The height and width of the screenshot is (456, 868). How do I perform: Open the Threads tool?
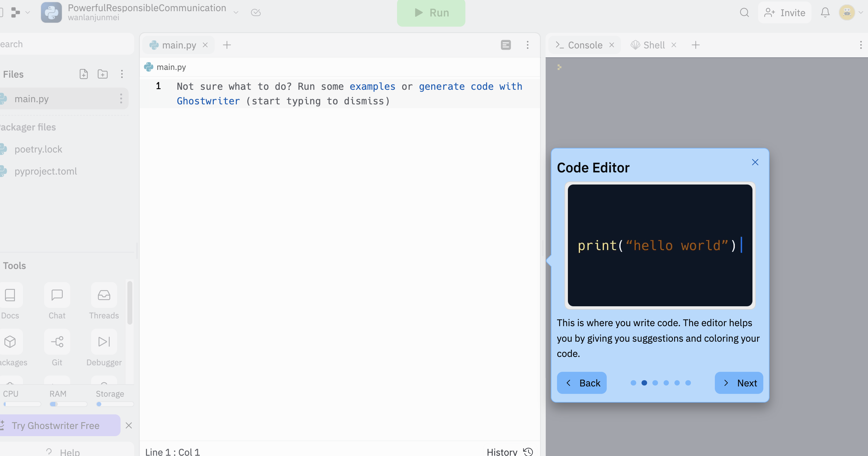(x=104, y=295)
